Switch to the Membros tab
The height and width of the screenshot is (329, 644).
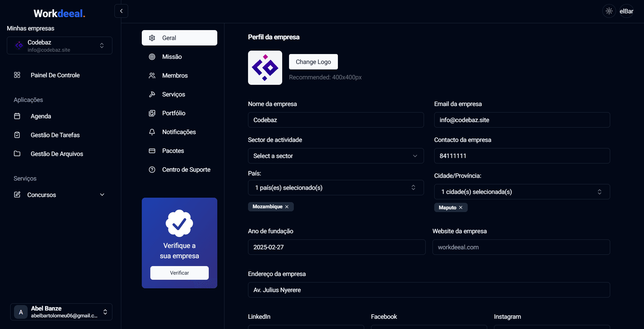point(179,76)
